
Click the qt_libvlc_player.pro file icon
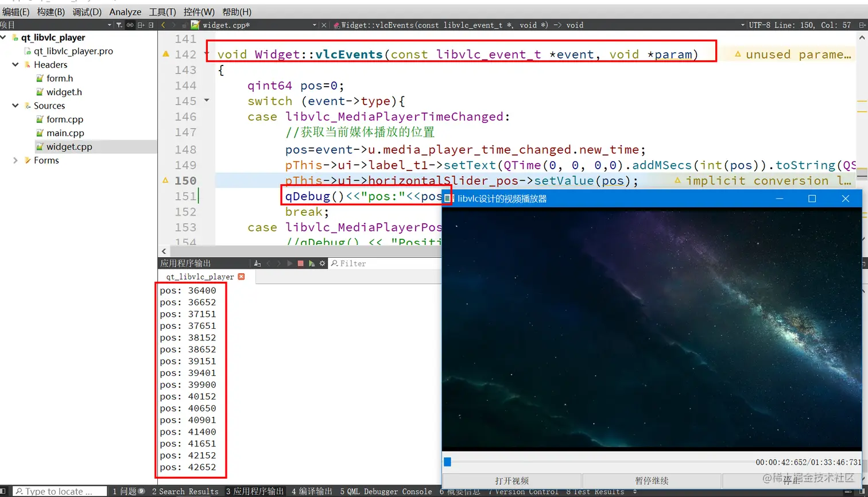(x=28, y=51)
